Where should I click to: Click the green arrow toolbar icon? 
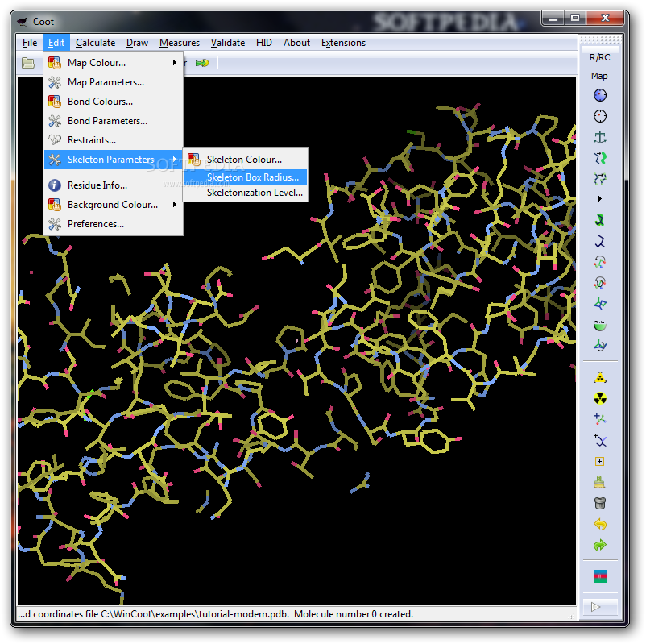202,63
